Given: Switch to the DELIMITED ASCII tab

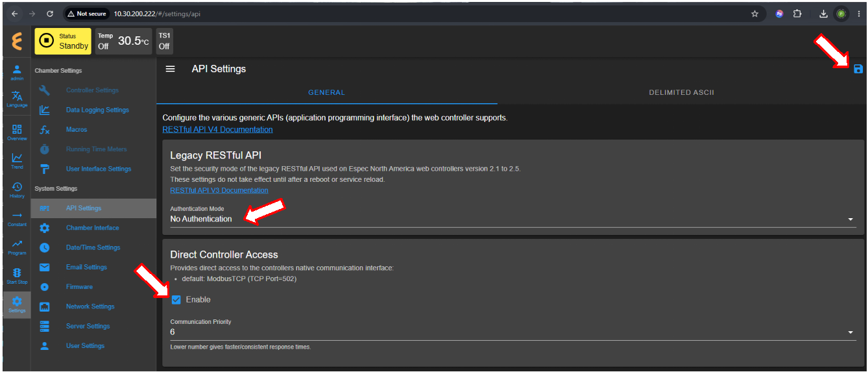Looking at the screenshot, I should pos(682,92).
